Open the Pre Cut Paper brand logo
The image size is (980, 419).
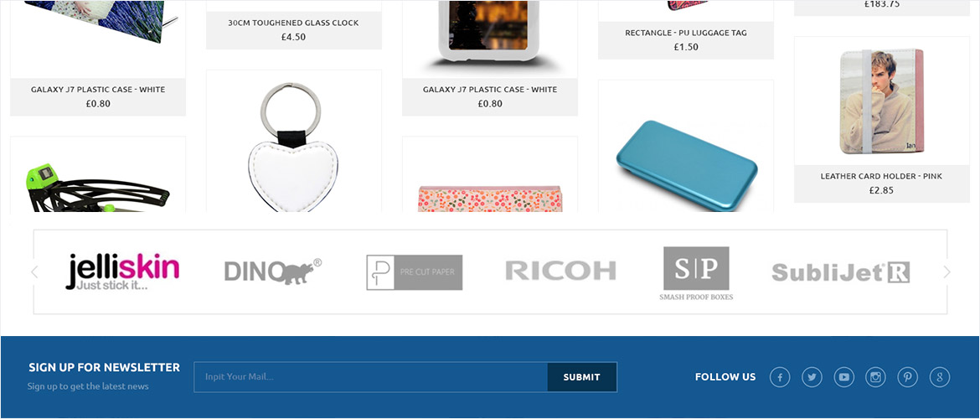tap(415, 272)
